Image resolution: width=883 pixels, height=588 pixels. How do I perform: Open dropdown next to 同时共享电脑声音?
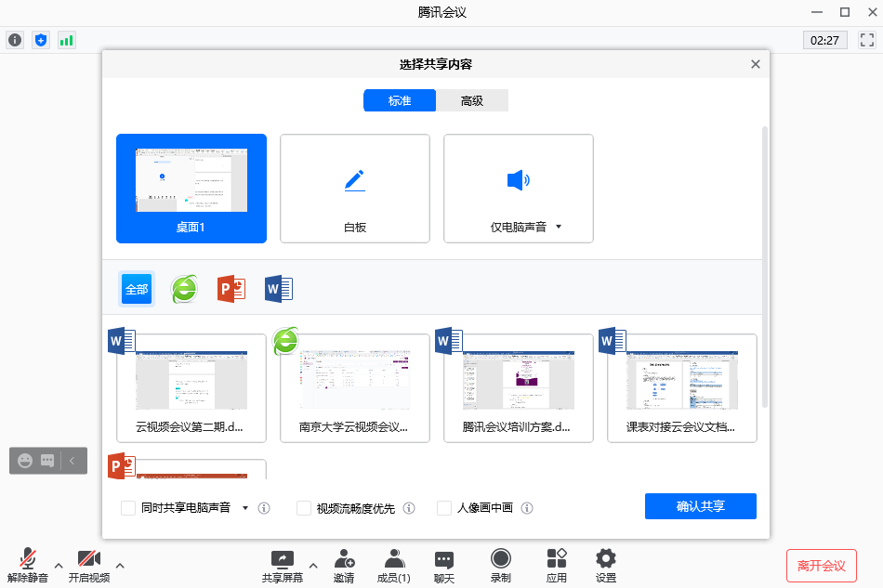pos(245,508)
